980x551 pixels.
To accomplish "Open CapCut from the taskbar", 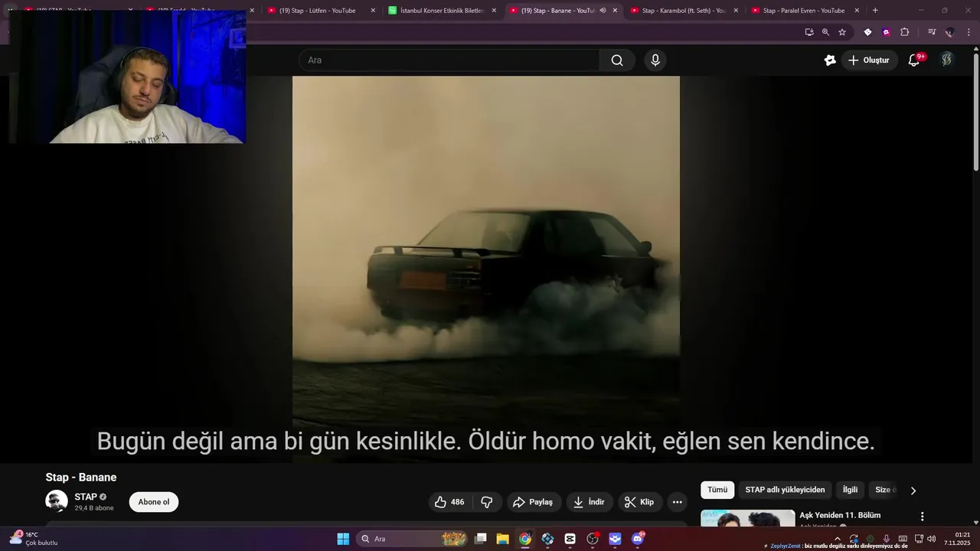I will [570, 539].
